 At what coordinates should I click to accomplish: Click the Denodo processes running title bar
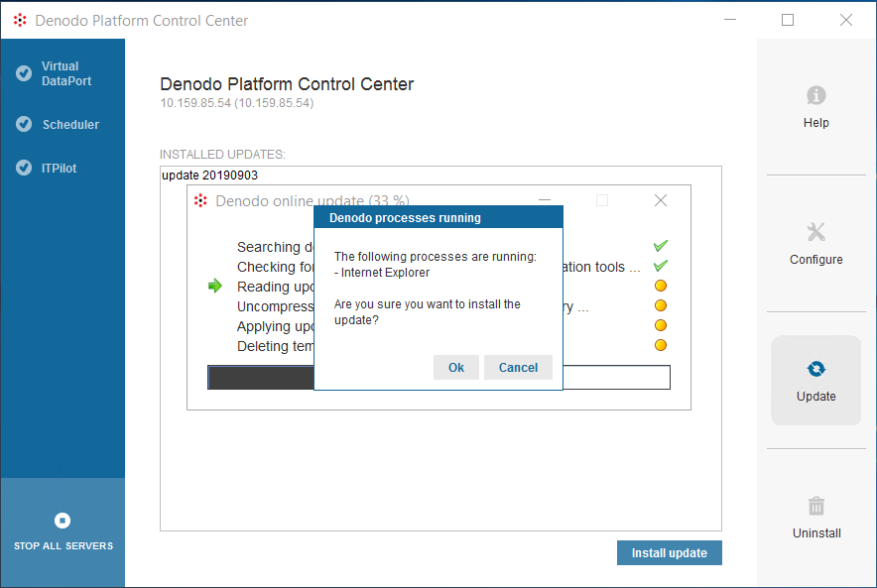[x=438, y=217]
